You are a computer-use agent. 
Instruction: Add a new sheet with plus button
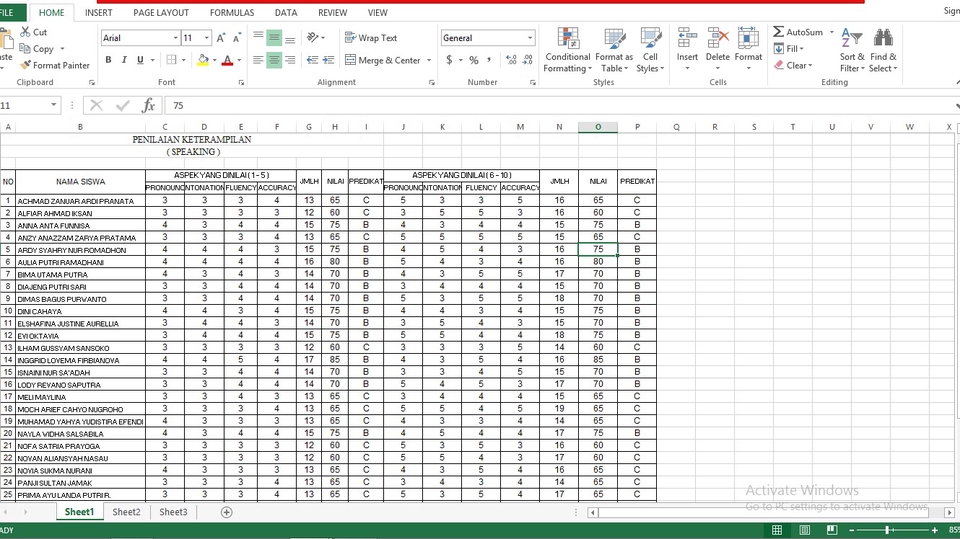tap(227, 512)
